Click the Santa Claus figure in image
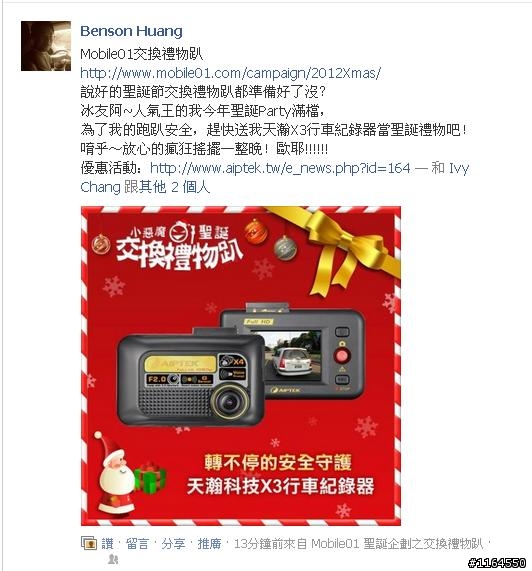 114,473
